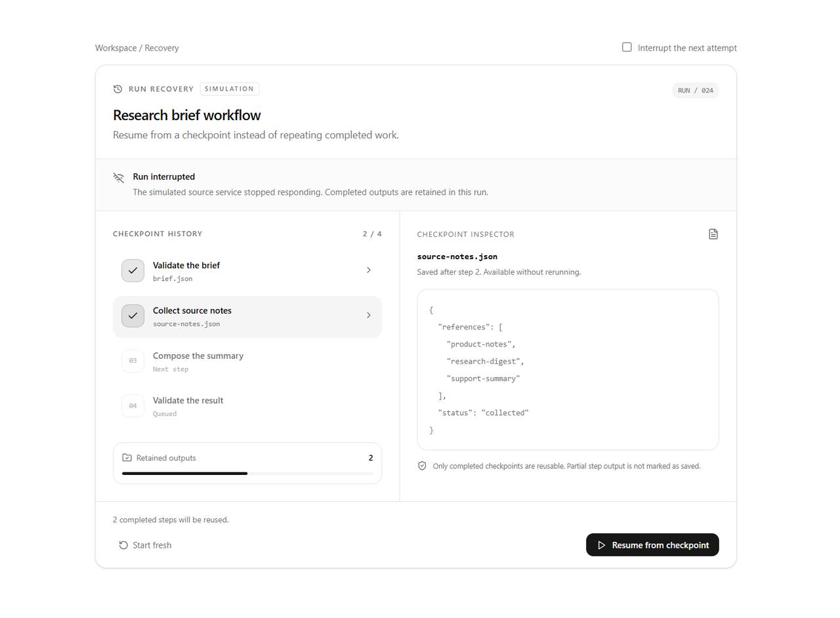Viewport: 840px width, 618px height.
Task: Click the Retained outputs folder icon
Action: pyautogui.click(x=127, y=458)
